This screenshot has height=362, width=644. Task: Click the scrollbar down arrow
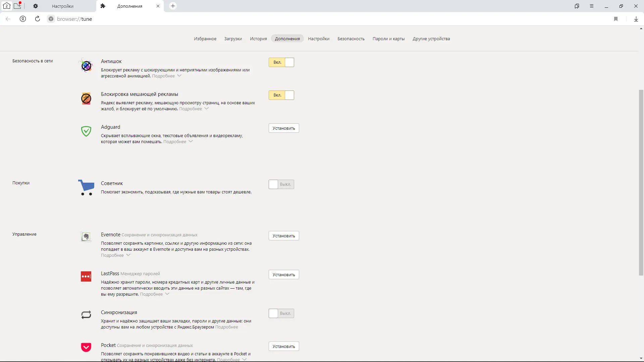(641, 358)
